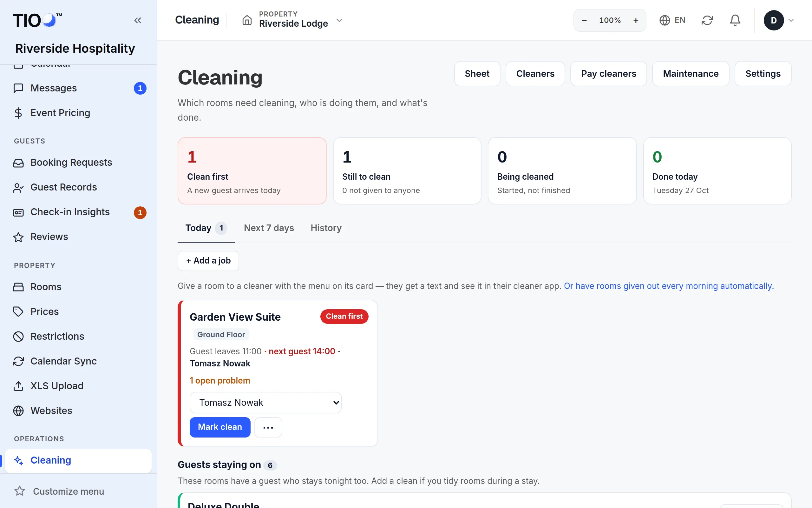Click the Add a job button
The height and width of the screenshot is (508, 812).
point(208,261)
